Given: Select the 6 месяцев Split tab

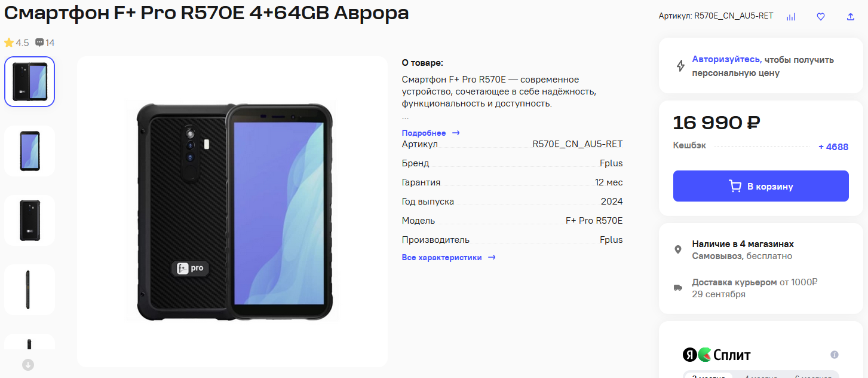Looking at the screenshot, I should 812,376.
